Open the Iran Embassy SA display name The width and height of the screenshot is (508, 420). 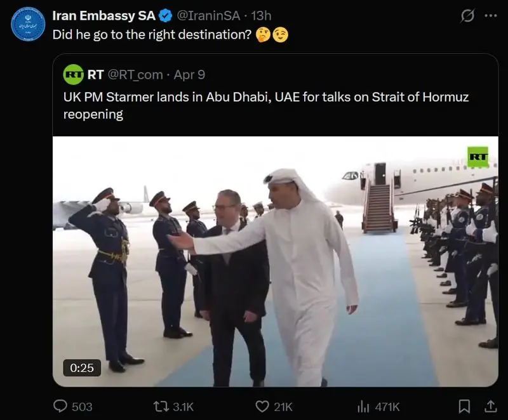tap(104, 15)
